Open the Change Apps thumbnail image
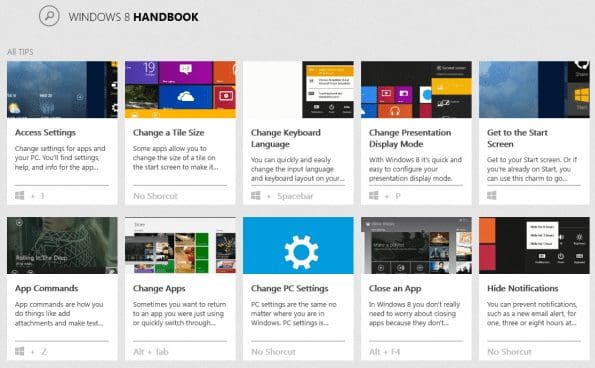The width and height of the screenshot is (595, 368). coord(180,245)
